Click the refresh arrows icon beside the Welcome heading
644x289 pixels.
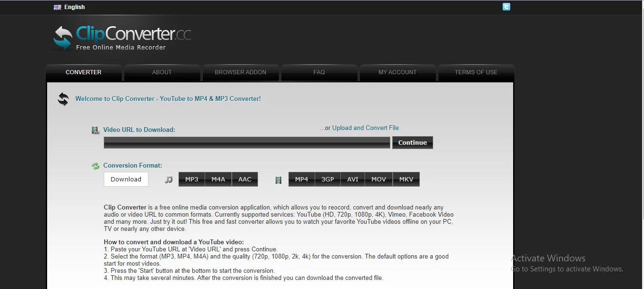63,99
